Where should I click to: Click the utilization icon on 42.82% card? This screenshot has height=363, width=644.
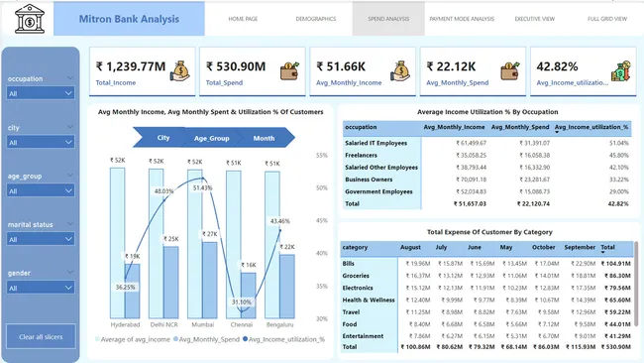620,71
